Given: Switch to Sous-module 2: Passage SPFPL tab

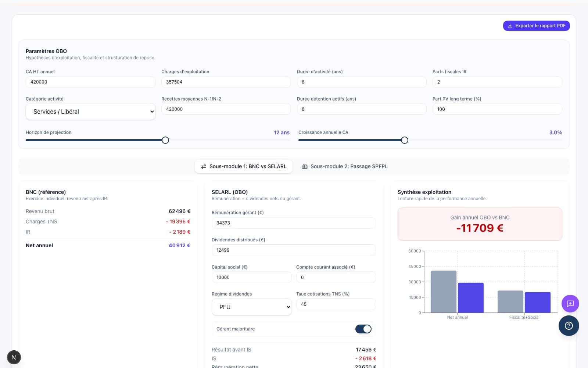Looking at the screenshot, I should (x=345, y=166).
